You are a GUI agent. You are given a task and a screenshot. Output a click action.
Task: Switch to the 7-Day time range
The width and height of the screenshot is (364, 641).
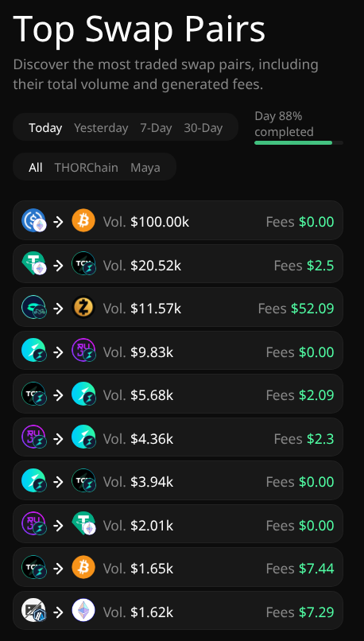156,128
